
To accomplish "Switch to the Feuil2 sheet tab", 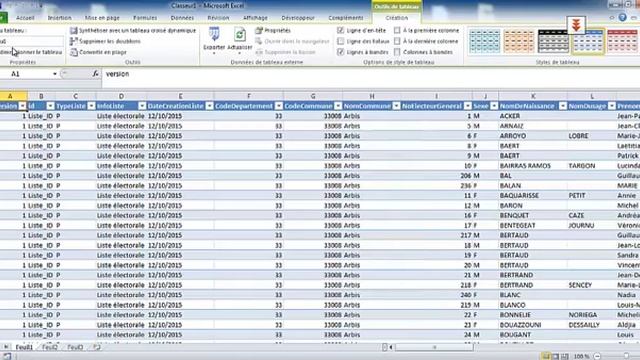I will click(x=50, y=347).
